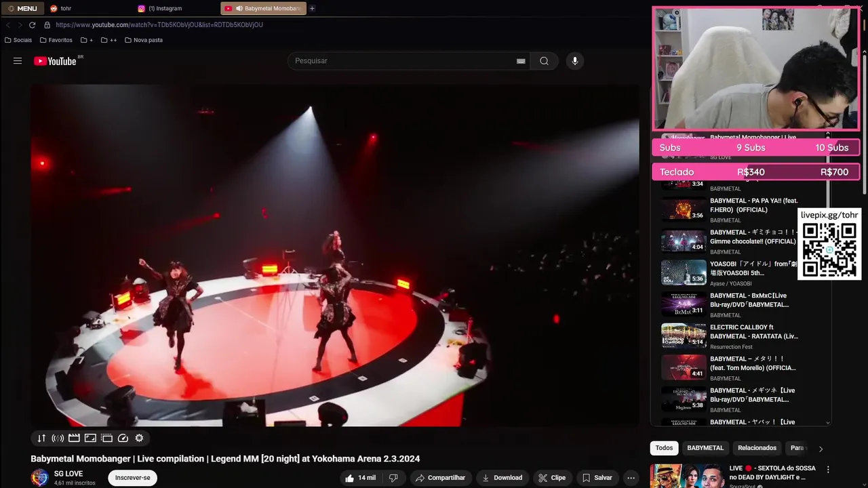Open the Nova pasta bookmarks folder
The image size is (868, 488).
[143, 40]
